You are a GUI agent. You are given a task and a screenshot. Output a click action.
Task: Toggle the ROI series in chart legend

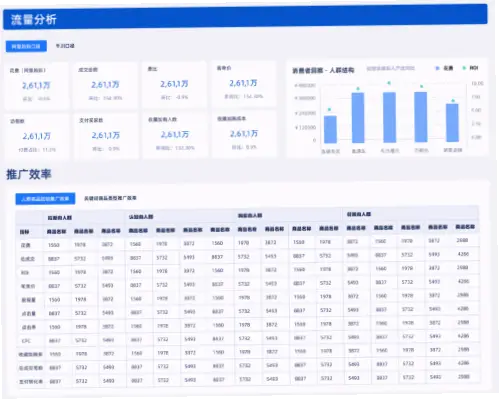tap(474, 68)
